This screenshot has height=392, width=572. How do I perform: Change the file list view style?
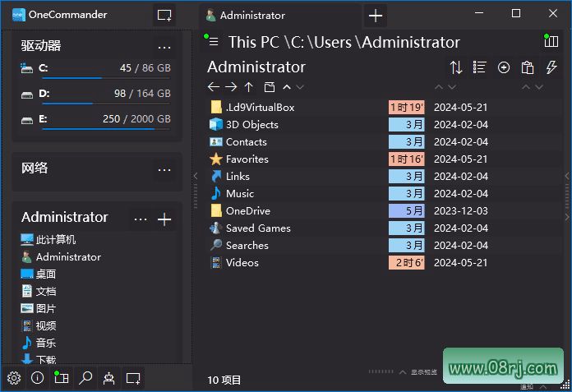pyautogui.click(x=479, y=67)
